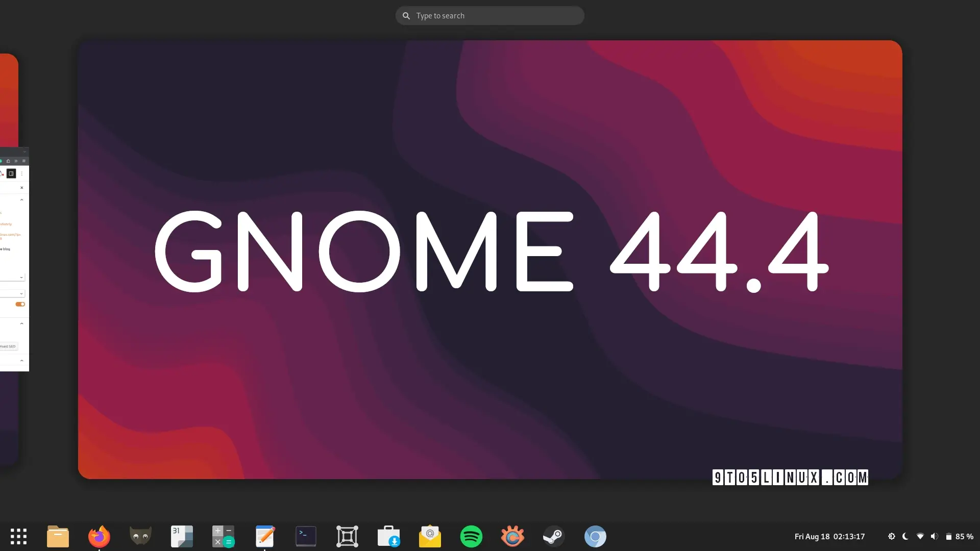Open the Software shopping bag icon
The image size is (980, 551).
[388, 536]
